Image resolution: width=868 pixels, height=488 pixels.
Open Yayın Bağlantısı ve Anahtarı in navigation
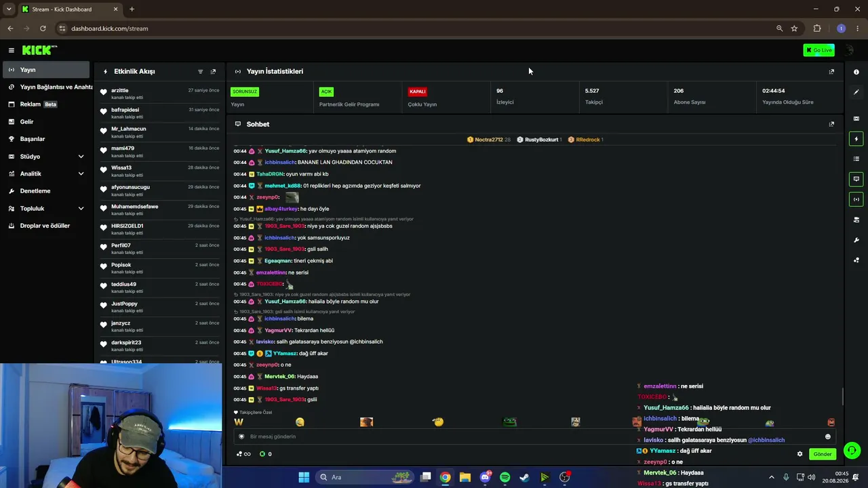pos(47,87)
